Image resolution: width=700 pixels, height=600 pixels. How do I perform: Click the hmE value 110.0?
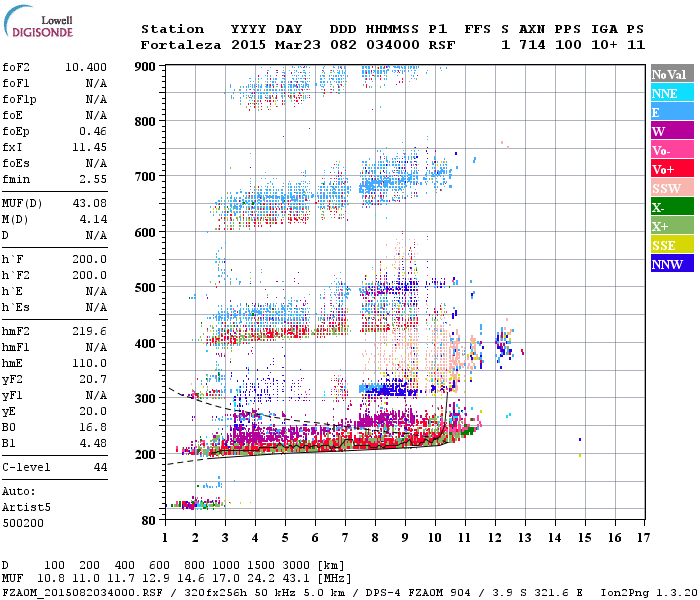pos(89,363)
